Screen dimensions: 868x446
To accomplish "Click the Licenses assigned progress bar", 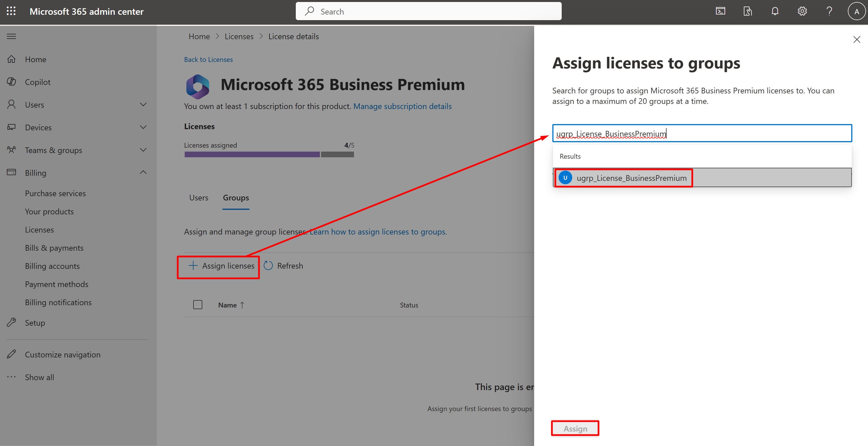I will [x=269, y=154].
